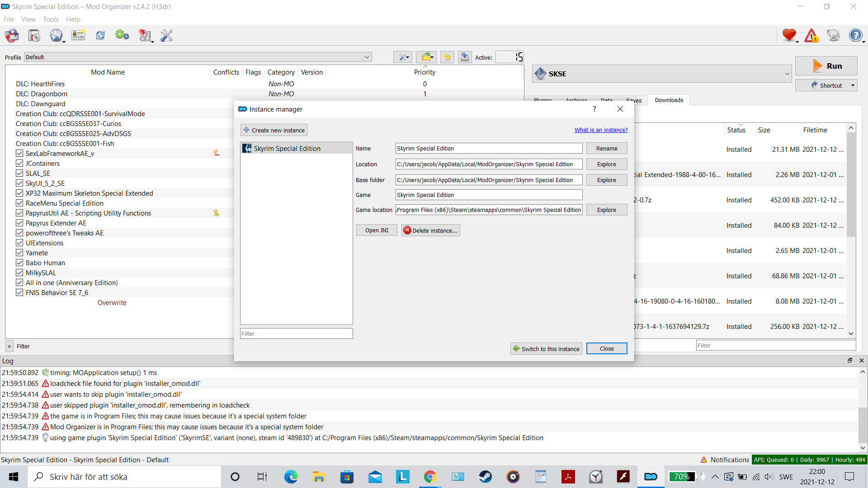Image resolution: width=868 pixels, height=488 pixels.
Task: Open the list options wrench dropdown
Action: pyautogui.click(x=403, y=57)
